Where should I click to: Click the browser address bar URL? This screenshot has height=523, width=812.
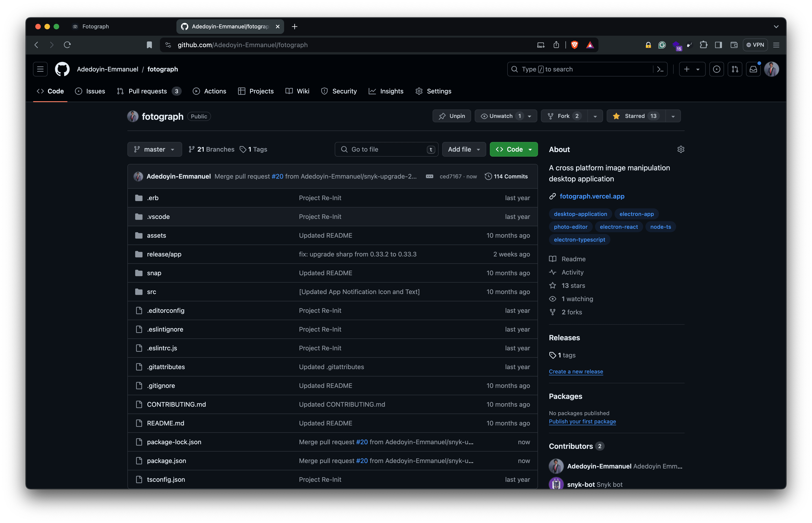(x=243, y=45)
